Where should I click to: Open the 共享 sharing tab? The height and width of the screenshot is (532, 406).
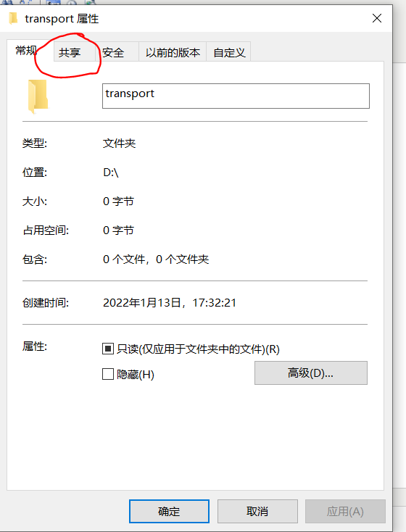tap(70, 53)
